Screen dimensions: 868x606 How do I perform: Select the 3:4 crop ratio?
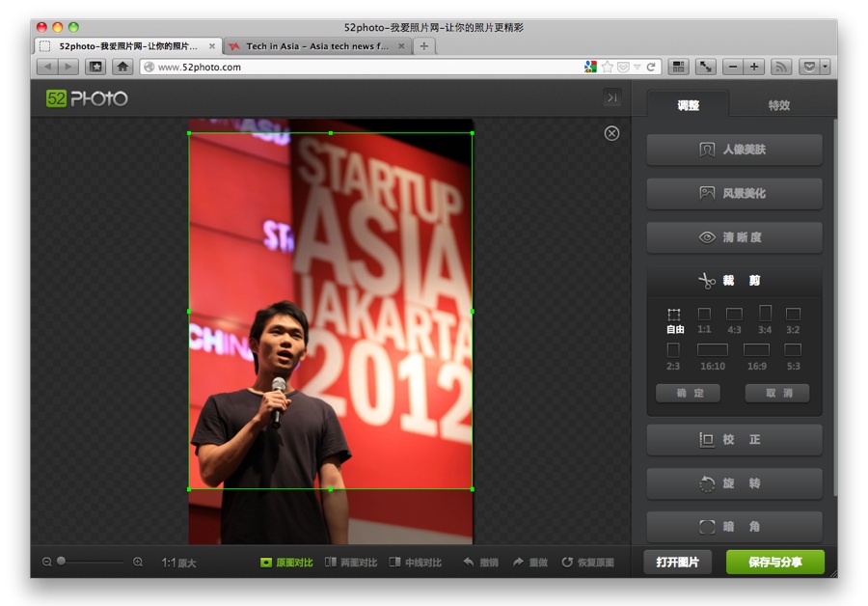tap(765, 320)
